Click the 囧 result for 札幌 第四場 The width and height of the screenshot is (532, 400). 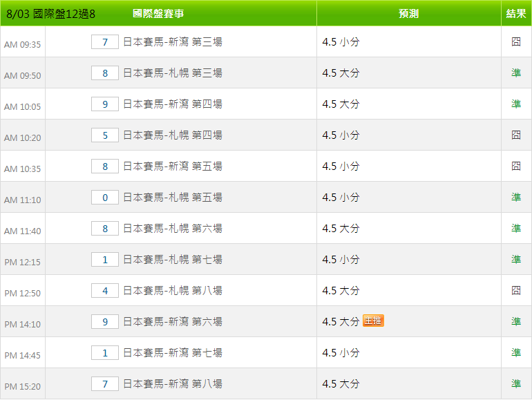pos(516,135)
